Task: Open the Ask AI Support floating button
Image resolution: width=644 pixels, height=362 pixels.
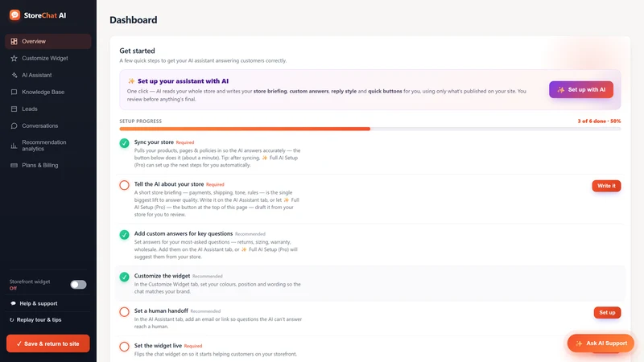Action: pyautogui.click(x=601, y=343)
